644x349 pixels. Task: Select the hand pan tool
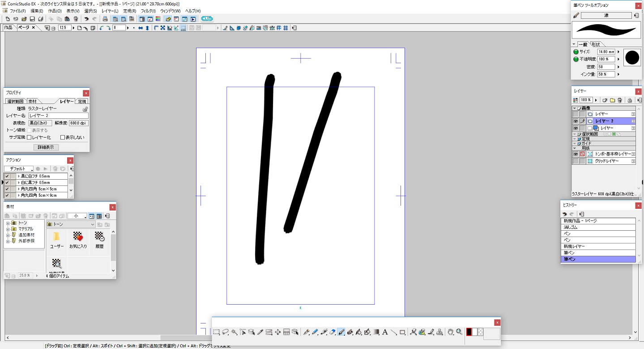pos(450,332)
